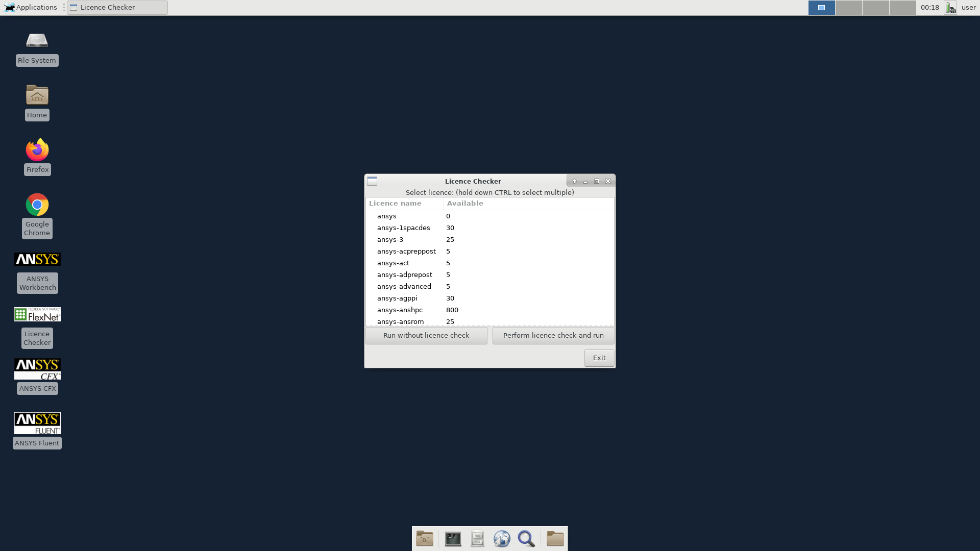Open the Google Chrome desktop icon
This screenshot has height=551, width=980.
pyautogui.click(x=37, y=205)
